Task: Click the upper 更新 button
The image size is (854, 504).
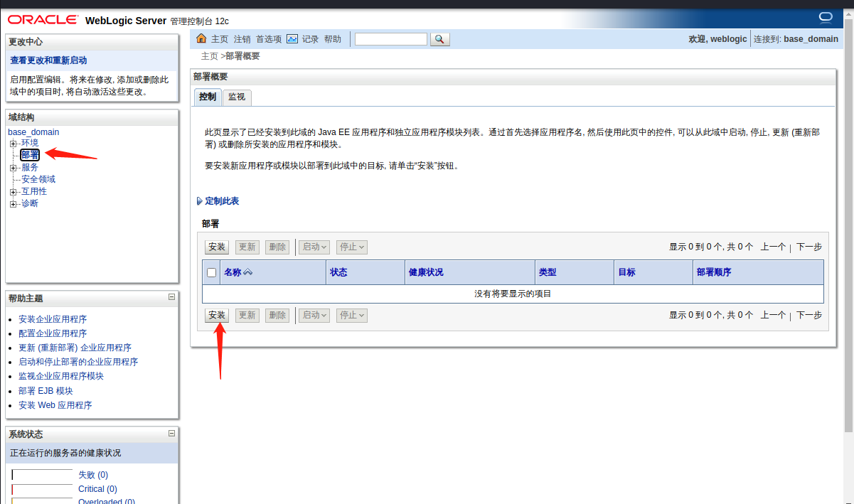Action: click(247, 247)
